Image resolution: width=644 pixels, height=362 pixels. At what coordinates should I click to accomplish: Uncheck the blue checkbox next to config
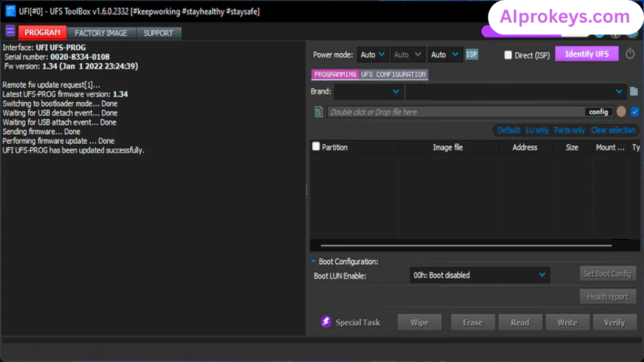pos(635,112)
